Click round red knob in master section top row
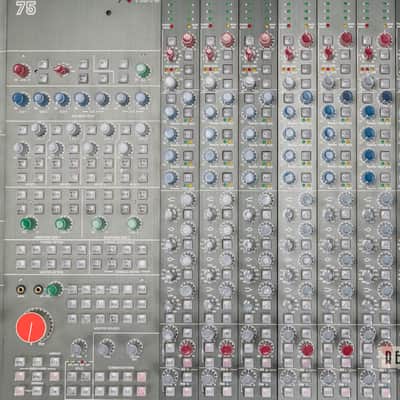This screenshot has width=400, height=400. (x=21, y=70)
